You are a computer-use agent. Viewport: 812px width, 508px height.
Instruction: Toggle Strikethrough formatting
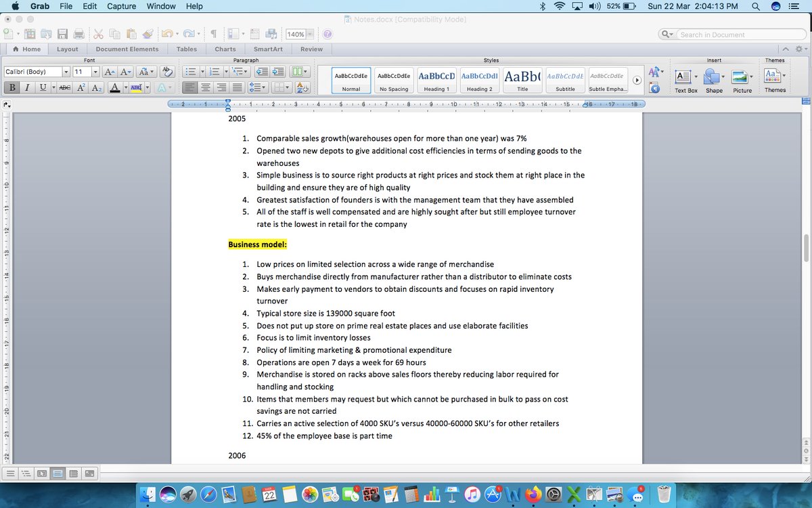click(x=65, y=87)
